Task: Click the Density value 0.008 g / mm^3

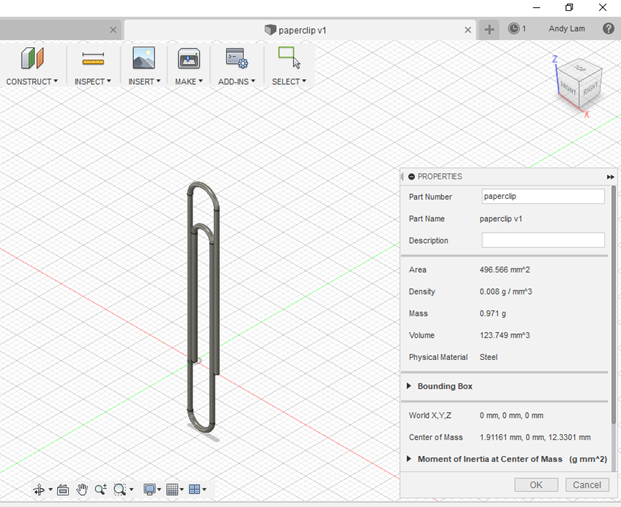Action: pos(506,292)
